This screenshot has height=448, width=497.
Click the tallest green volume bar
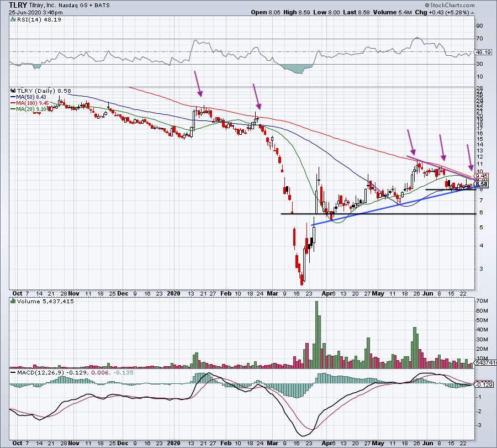coord(316,335)
